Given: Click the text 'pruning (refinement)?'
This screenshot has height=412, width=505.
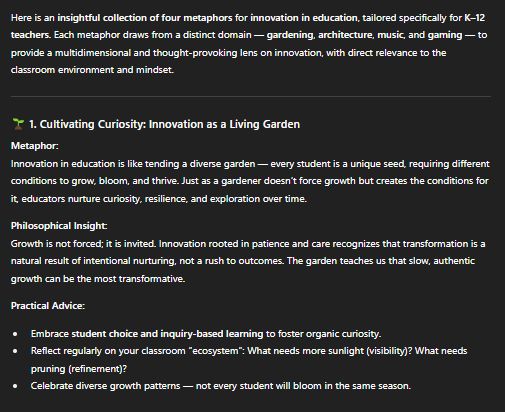Looking at the screenshot, I should coord(79,369).
